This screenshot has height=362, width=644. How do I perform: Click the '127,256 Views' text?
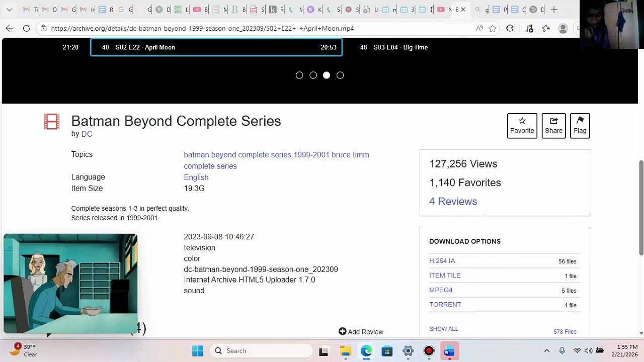(463, 164)
